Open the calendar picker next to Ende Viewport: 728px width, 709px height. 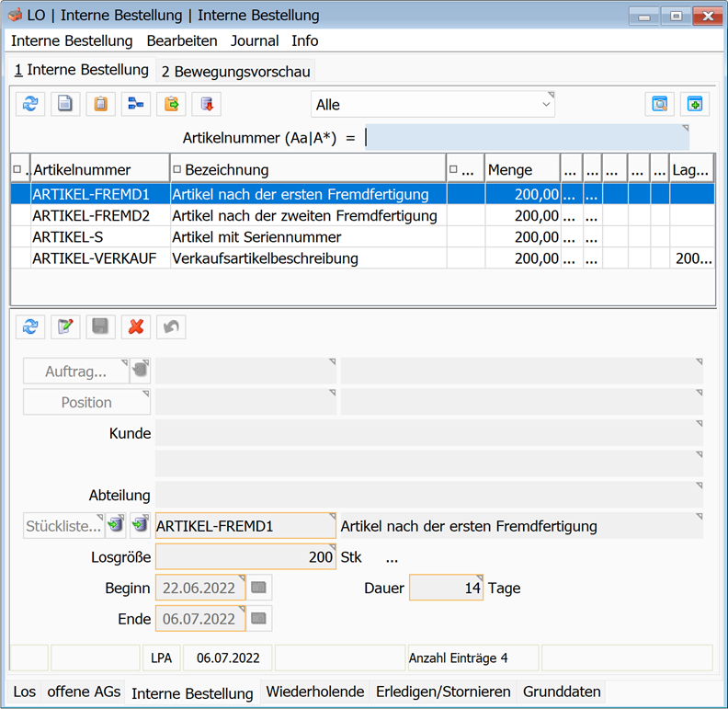click(260, 619)
